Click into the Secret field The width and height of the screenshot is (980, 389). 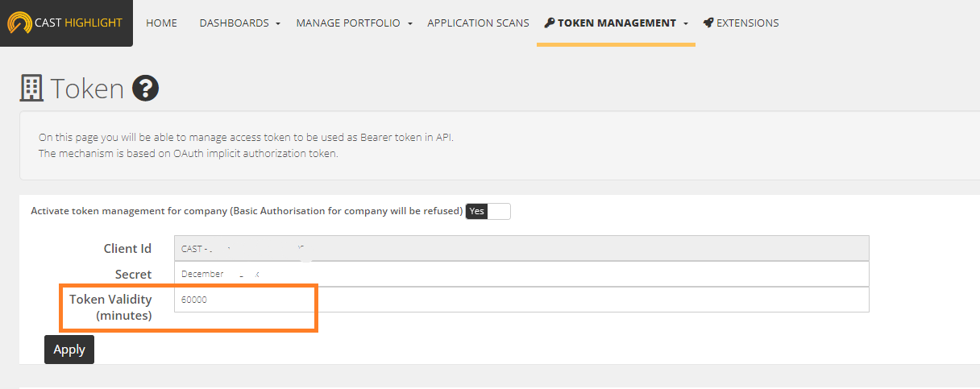(521, 274)
